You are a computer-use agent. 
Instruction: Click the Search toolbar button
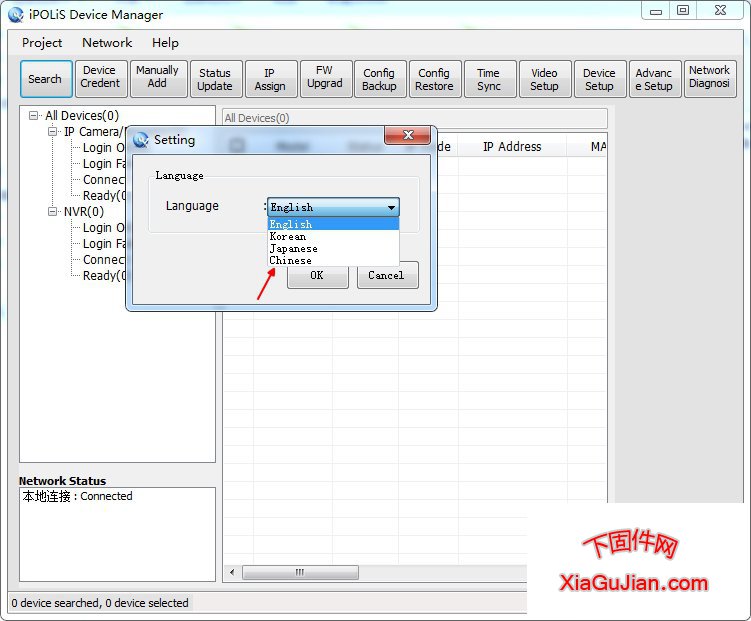[x=46, y=79]
